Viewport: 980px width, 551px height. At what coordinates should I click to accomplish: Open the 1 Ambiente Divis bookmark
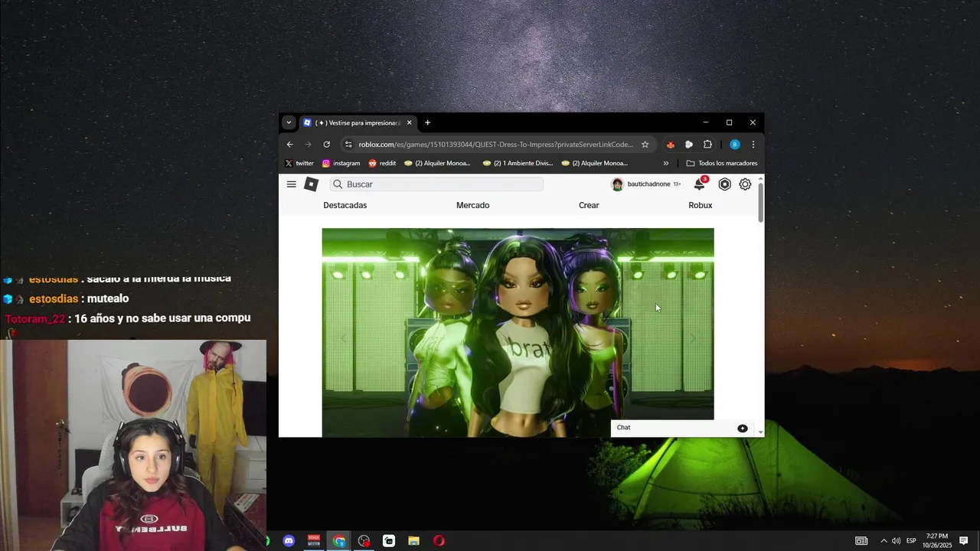click(x=518, y=163)
